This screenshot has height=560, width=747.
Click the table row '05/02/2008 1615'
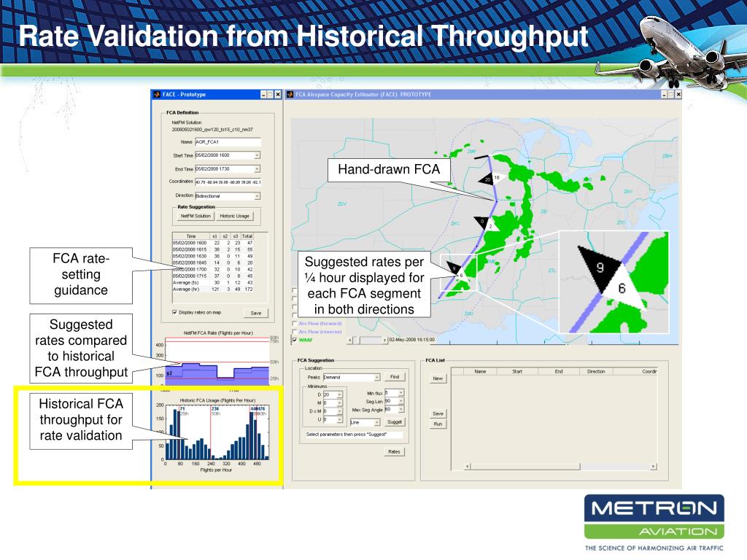coord(213,249)
